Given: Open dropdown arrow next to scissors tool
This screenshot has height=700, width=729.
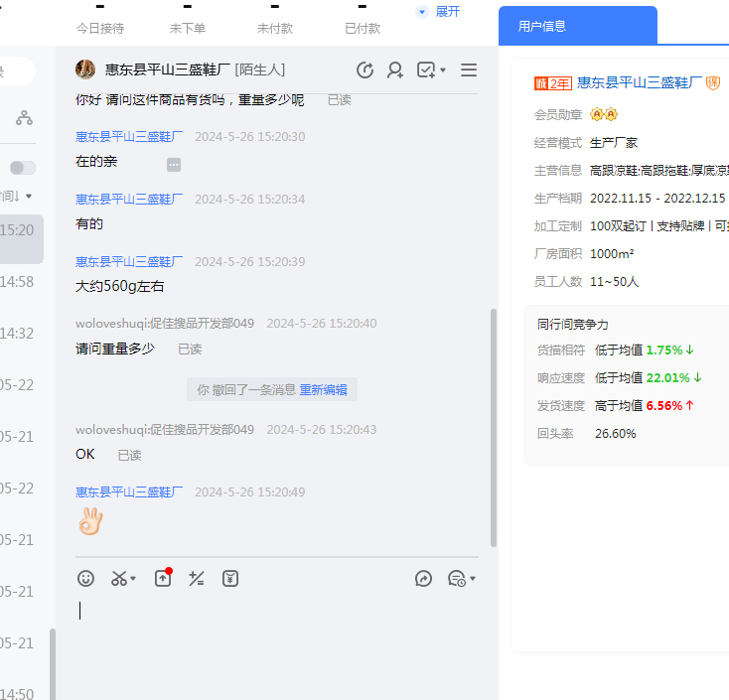Looking at the screenshot, I should (x=134, y=579).
